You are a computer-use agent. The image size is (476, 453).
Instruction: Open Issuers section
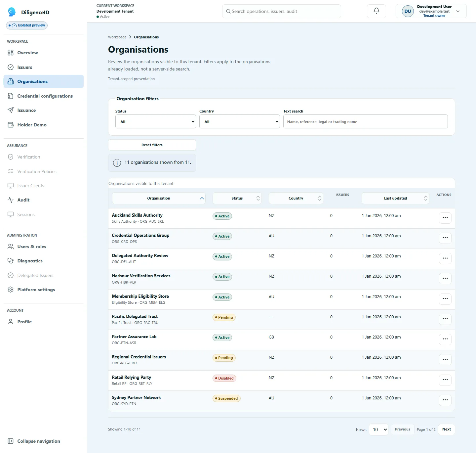(x=44, y=67)
